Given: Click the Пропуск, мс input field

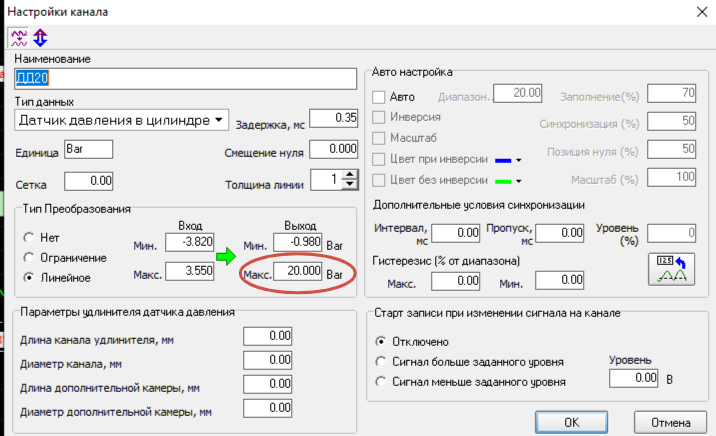Looking at the screenshot, I should (x=559, y=233).
